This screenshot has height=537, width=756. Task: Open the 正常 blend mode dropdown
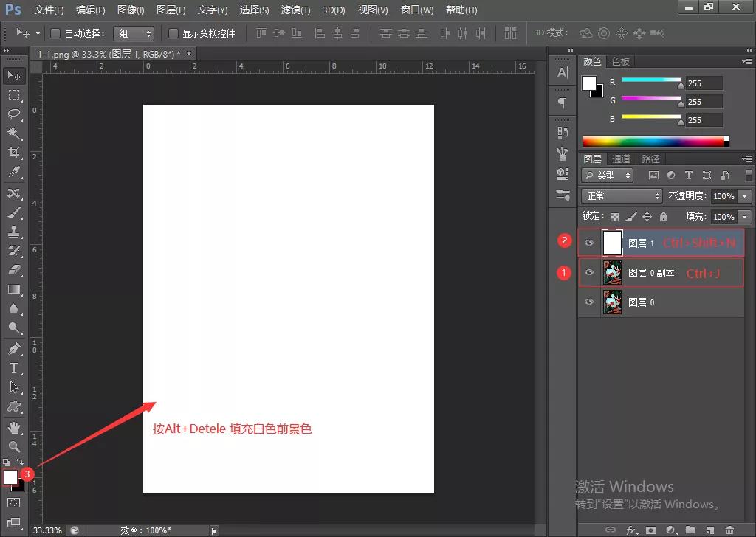[622, 195]
